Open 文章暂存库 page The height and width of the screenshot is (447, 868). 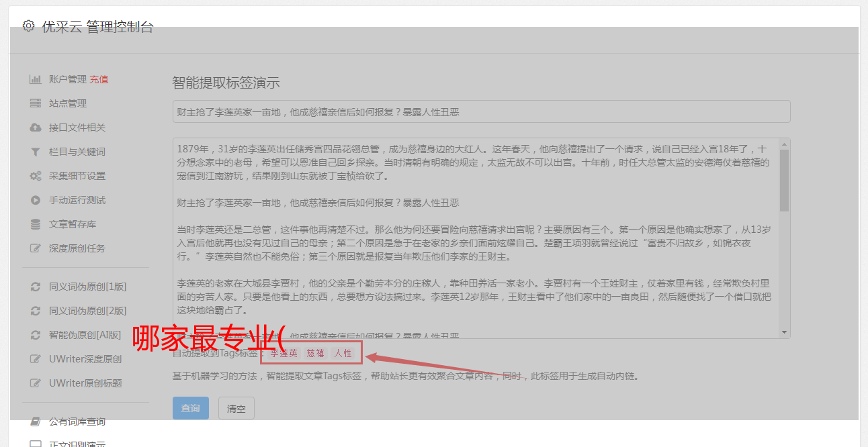(x=73, y=224)
